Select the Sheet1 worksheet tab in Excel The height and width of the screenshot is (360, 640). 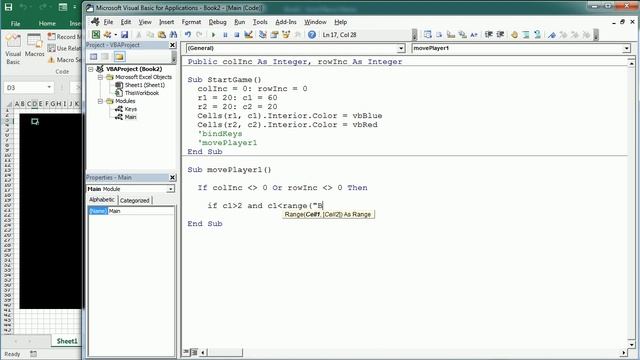[67, 341]
